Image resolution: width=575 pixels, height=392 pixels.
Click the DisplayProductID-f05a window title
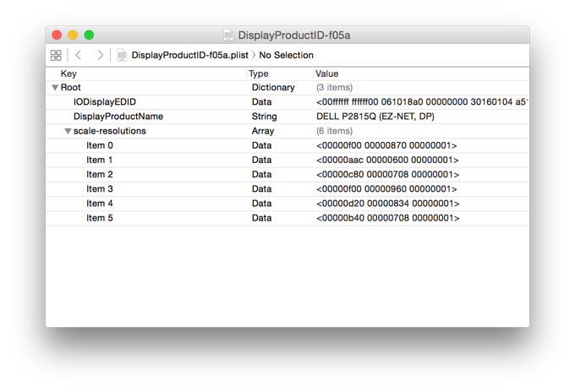(294, 35)
